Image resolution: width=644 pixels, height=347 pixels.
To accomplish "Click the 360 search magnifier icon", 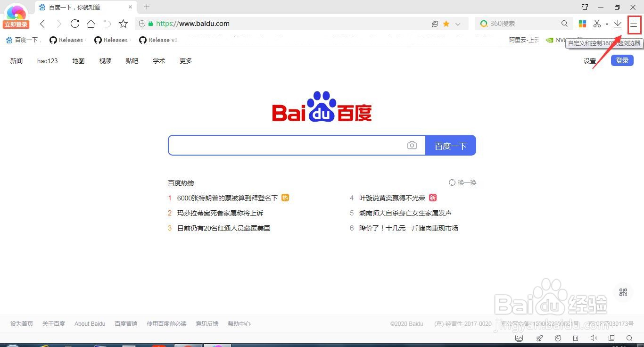I will [564, 24].
